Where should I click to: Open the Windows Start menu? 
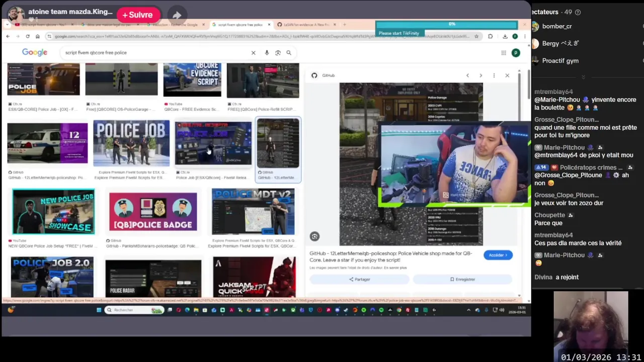(99, 310)
